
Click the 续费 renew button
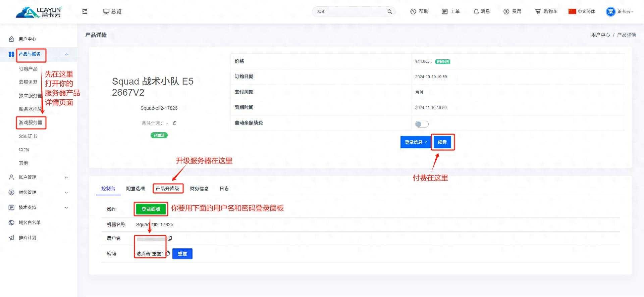[442, 142]
